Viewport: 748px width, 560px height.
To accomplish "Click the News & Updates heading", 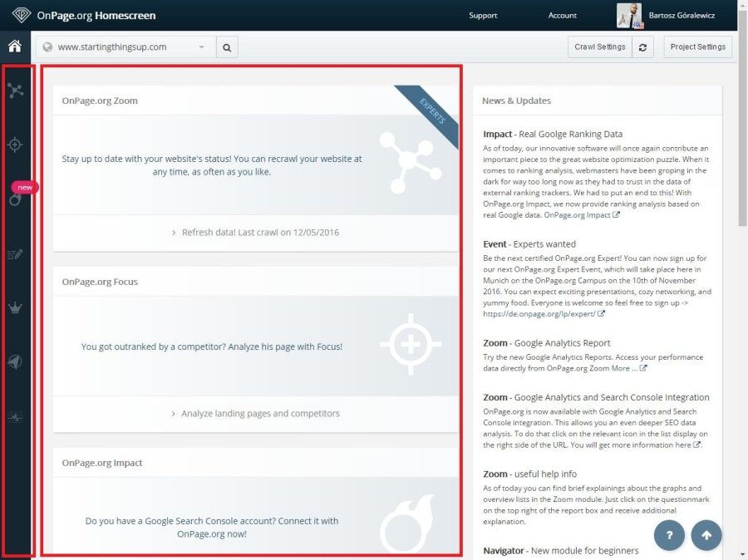I will [516, 101].
